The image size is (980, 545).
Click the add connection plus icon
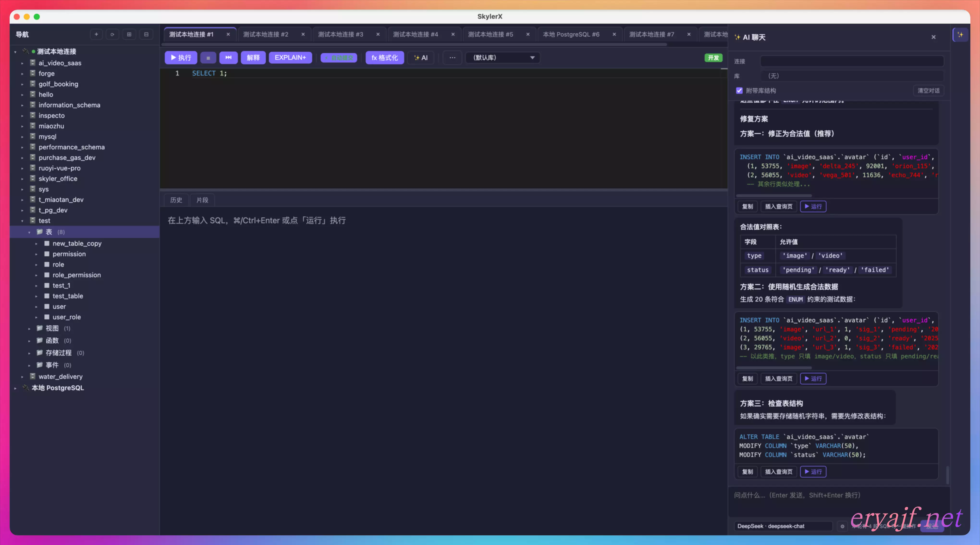96,34
